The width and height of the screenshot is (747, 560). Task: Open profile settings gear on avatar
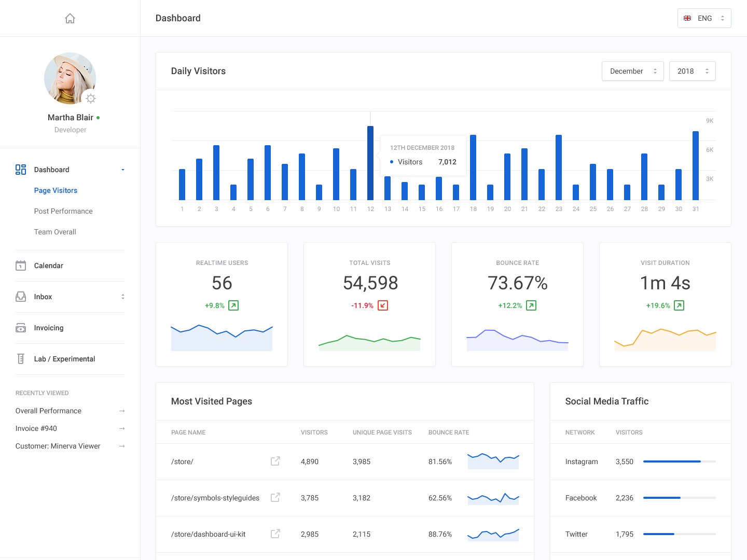[91, 99]
